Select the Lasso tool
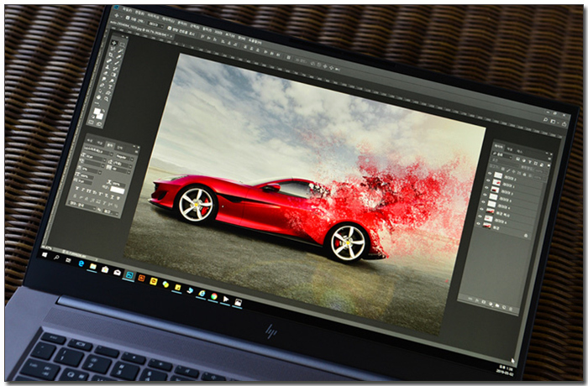Viewport: 588px width, 386px height. [x=113, y=49]
